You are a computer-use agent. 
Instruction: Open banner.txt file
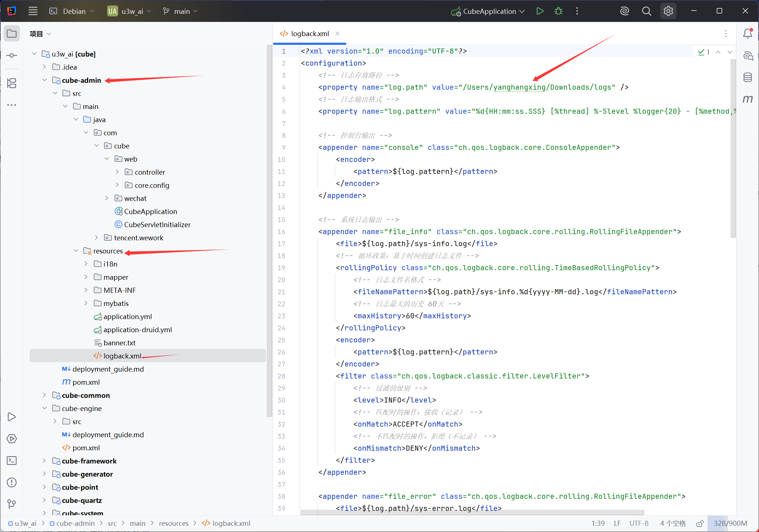coord(115,343)
